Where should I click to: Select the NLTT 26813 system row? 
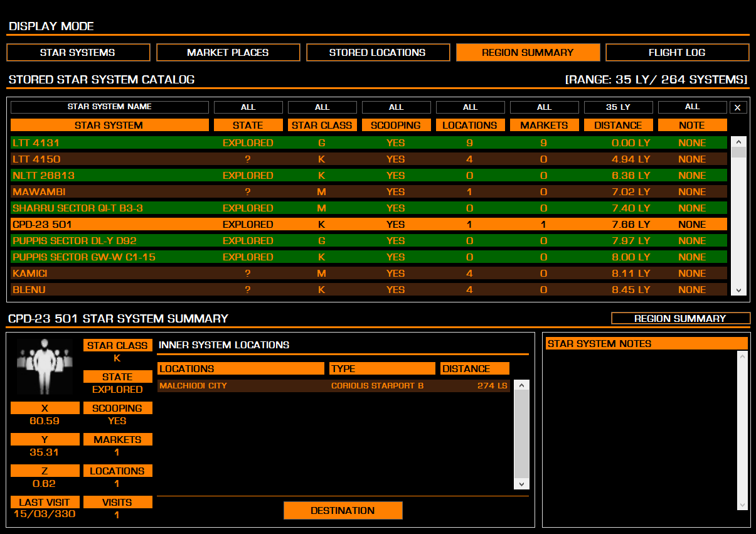369,175
